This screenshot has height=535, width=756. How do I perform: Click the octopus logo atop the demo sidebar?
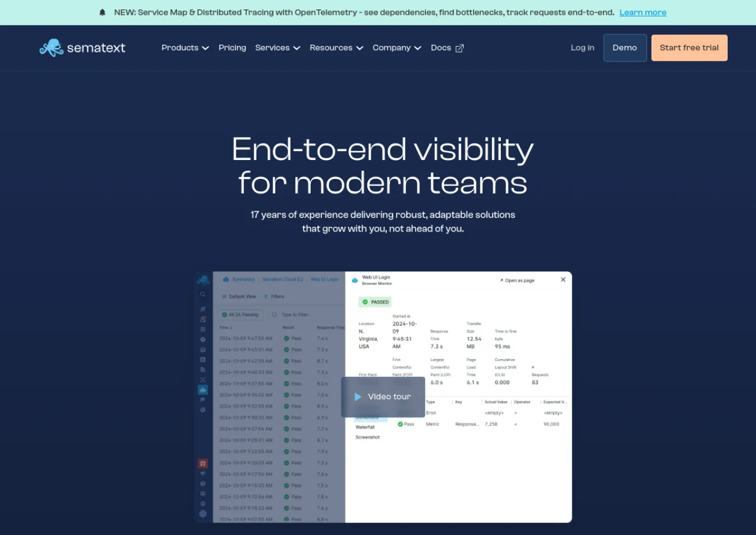(x=203, y=280)
